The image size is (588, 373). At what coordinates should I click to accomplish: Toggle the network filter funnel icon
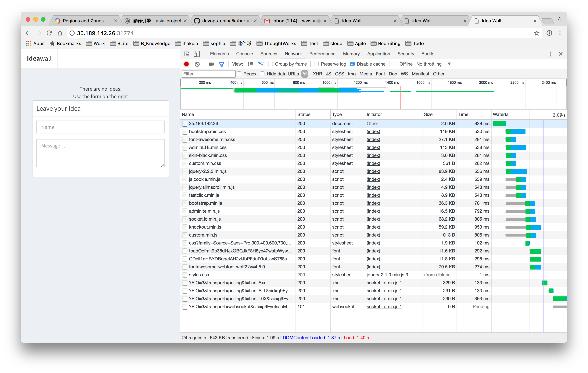(x=221, y=64)
